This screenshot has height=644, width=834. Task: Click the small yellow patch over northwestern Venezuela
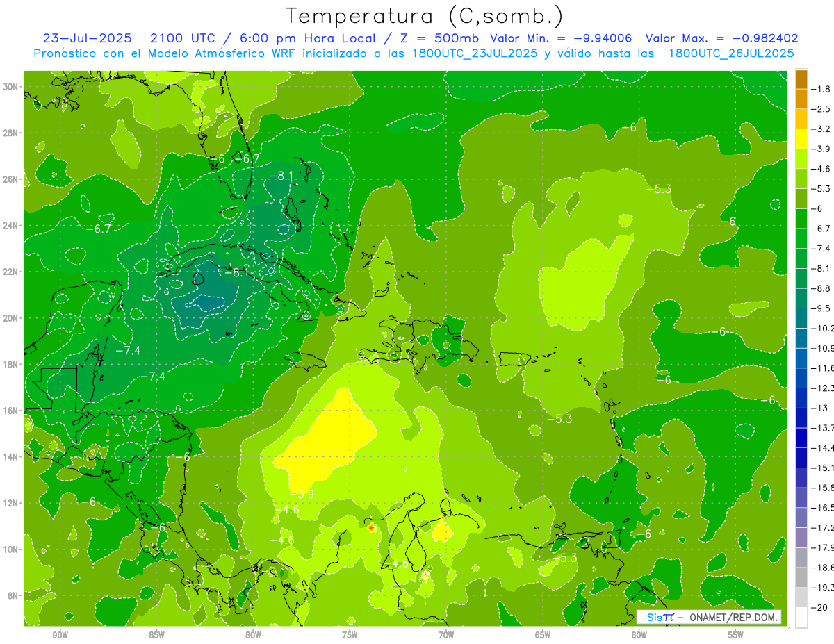click(442, 532)
